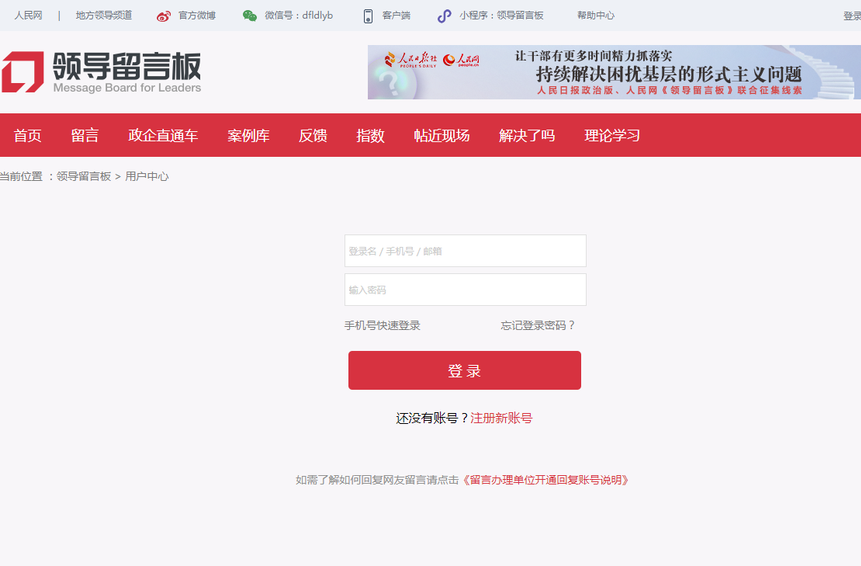
Task: Open the 人民网 link in top bar
Action: (28, 15)
